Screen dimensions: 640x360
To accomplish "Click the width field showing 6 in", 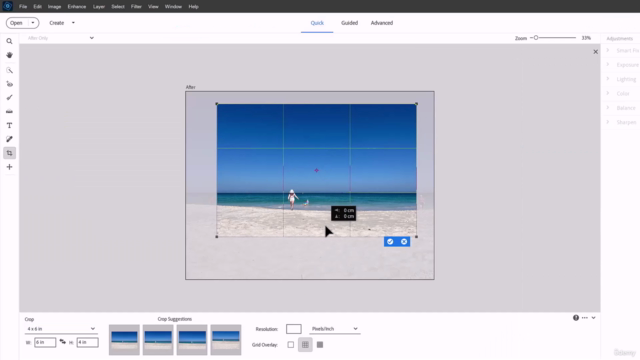I will [45, 342].
